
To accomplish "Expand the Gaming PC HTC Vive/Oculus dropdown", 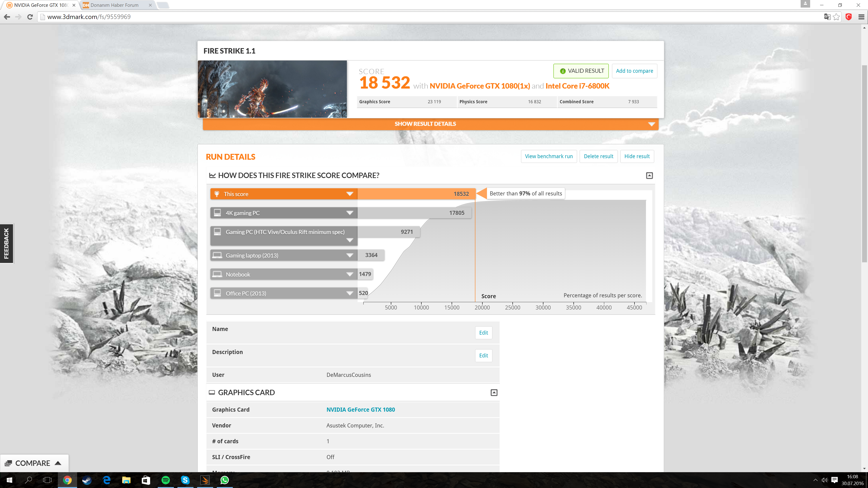I will point(350,240).
